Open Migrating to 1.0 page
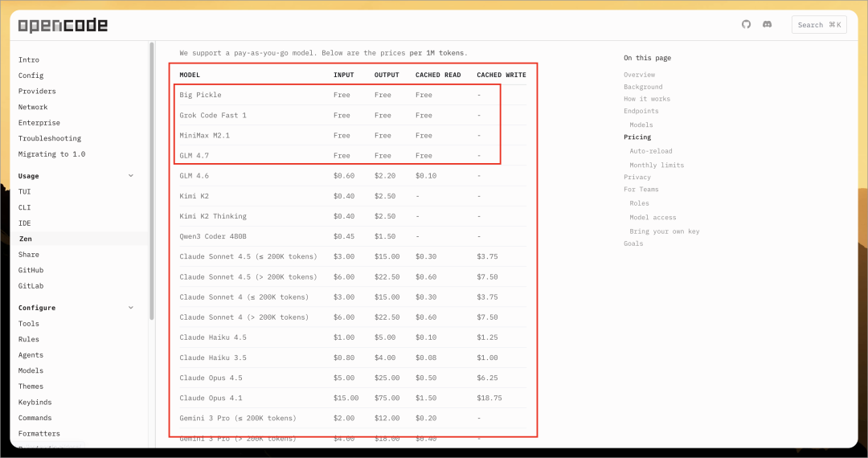Screen dimensions: 868x458 52,154
